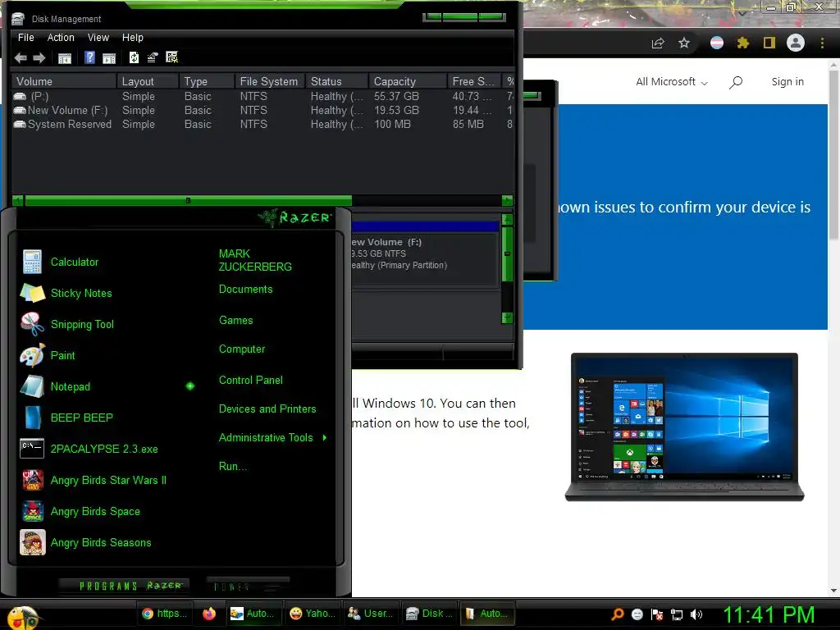Image resolution: width=840 pixels, height=630 pixels.
Task: Click the 55.37 GB capacity cell
Action: (x=396, y=97)
